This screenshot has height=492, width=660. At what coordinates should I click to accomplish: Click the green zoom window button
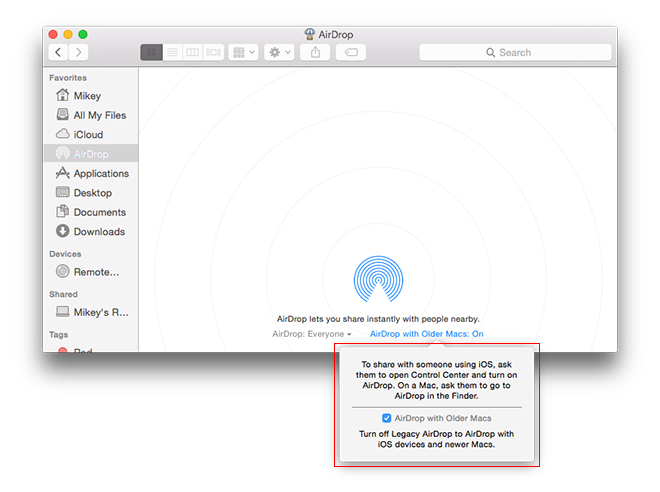83,34
